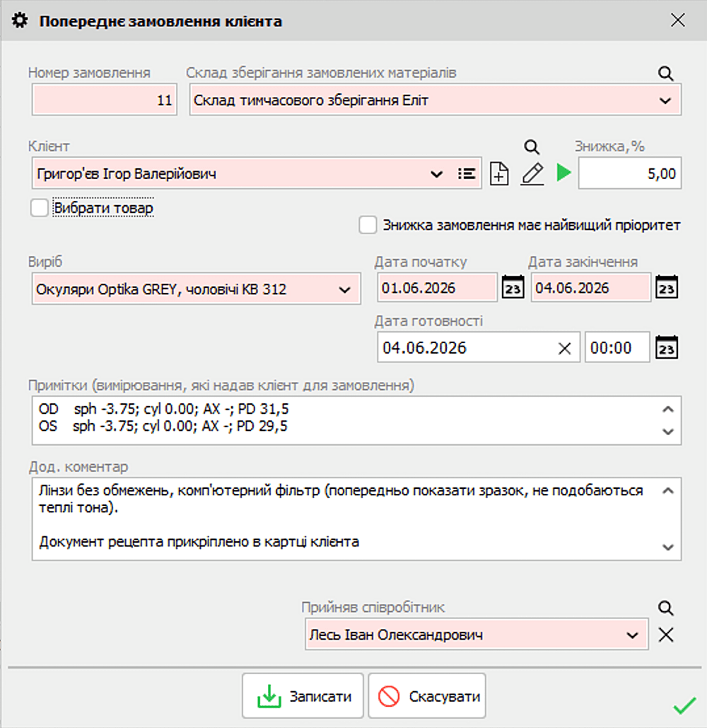
Task: Clear the Прийняв співробітник selection
Action: pyautogui.click(x=666, y=635)
